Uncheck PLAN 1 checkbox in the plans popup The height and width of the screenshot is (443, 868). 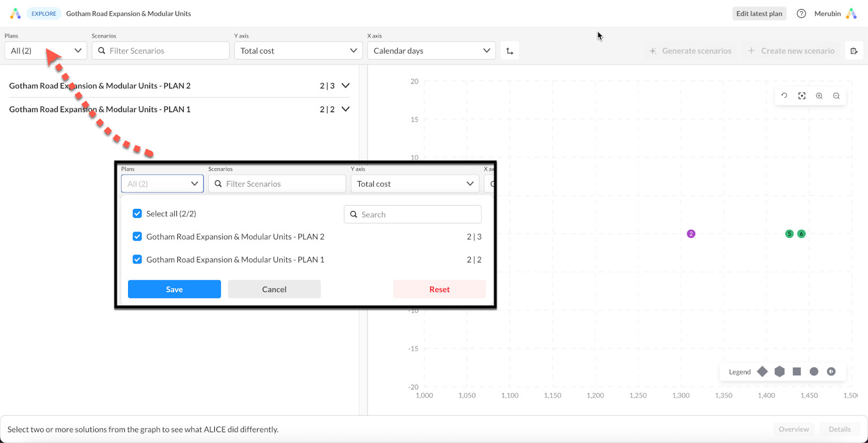137,260
